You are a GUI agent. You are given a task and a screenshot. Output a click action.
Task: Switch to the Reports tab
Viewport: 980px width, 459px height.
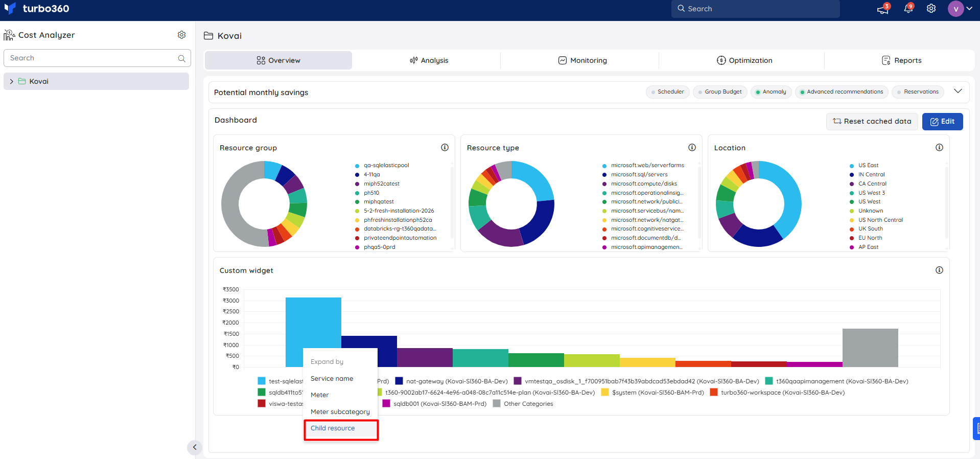pos(901,60)
